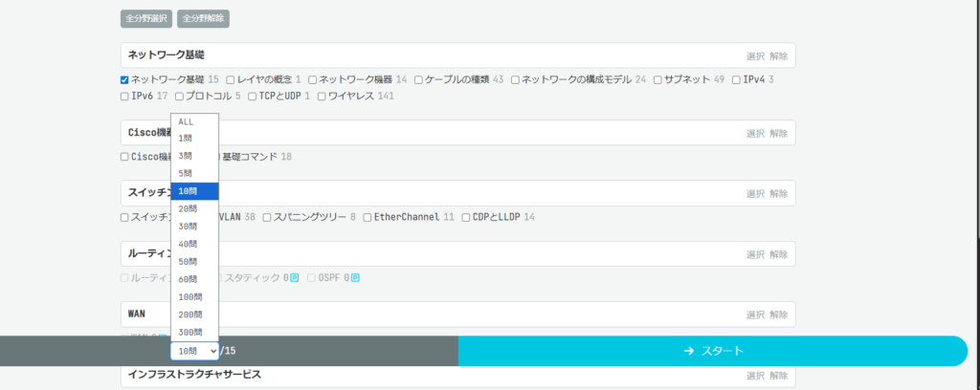Image resolution: width=980 pixels, height=390 pixels.
Task: Check the ケーブルの種類 checkbox
Action: 419,80
